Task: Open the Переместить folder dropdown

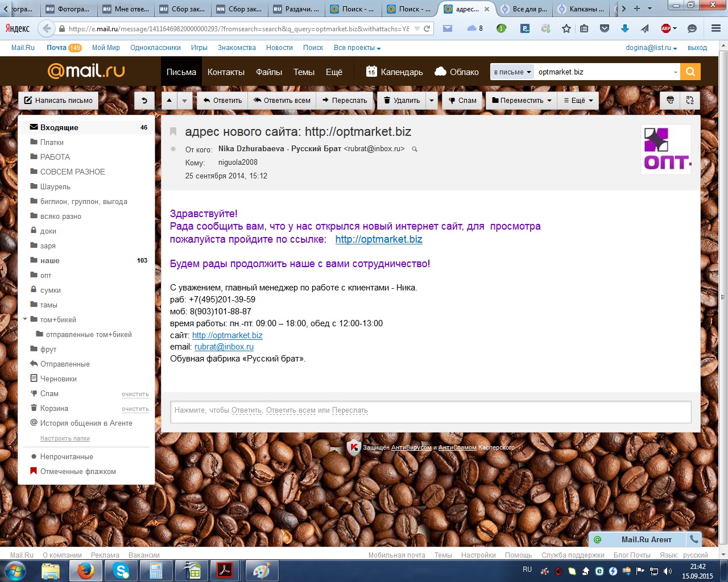Action: pyautogui.click(x=522, y=101)
